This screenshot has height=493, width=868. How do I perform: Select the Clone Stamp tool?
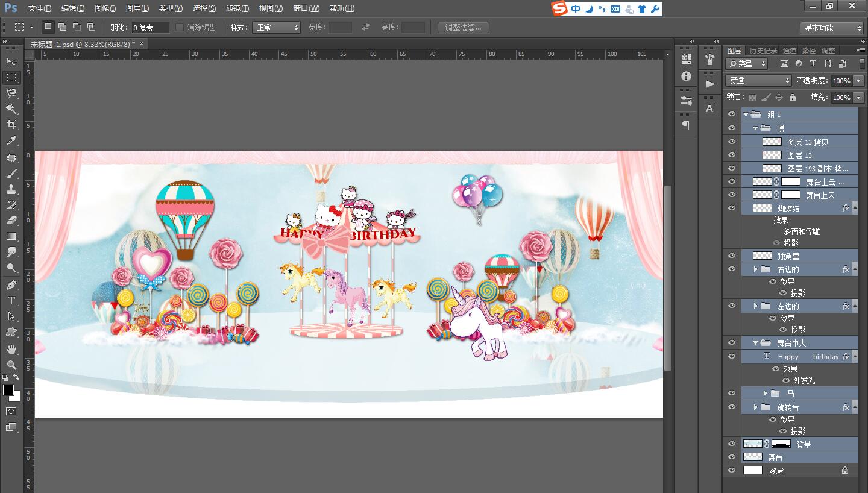(11, 189)
